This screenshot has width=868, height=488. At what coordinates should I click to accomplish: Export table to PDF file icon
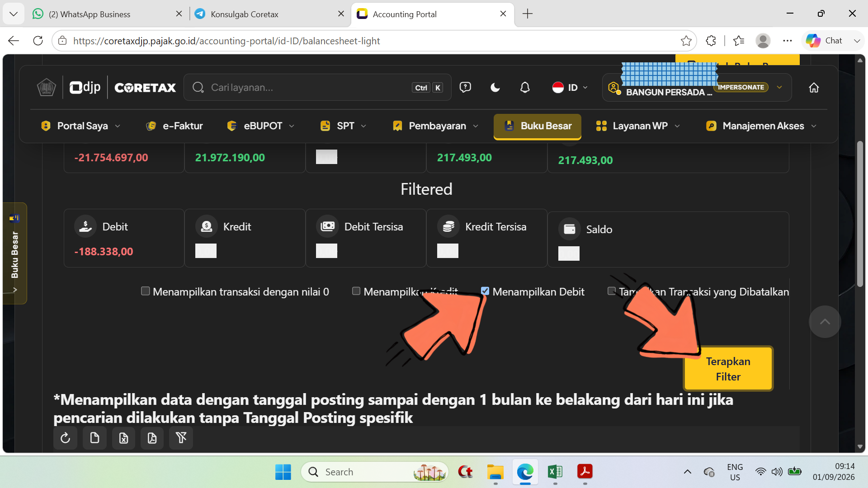[x=152, y=438]
